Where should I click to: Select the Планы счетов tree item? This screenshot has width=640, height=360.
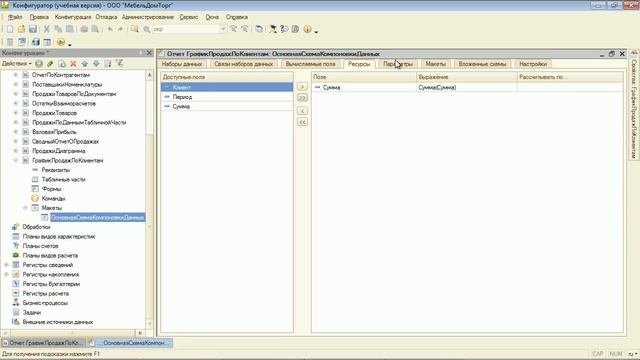tap(40, 246)
